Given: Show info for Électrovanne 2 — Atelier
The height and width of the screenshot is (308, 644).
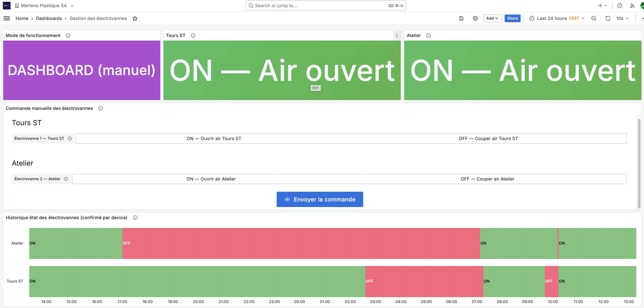Looking at the screenshot, I should (x=66, y=179).
